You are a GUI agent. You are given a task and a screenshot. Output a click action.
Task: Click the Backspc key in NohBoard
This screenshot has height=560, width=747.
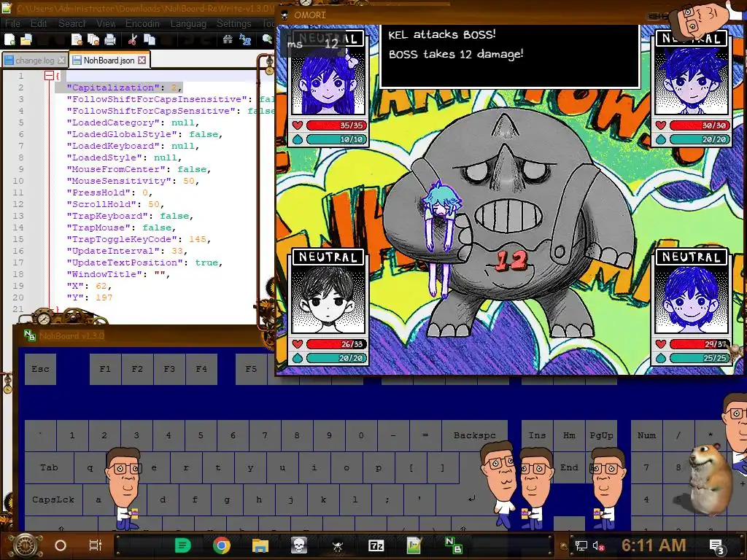[x=474, y=435]
